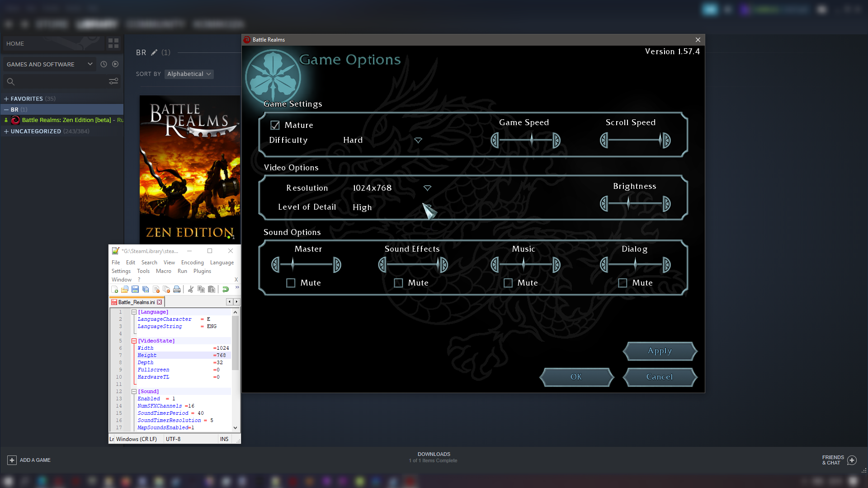Screen dimensions: 868x488
Task: Click the Music volume slider track
Action: click(x=526, y=265)
